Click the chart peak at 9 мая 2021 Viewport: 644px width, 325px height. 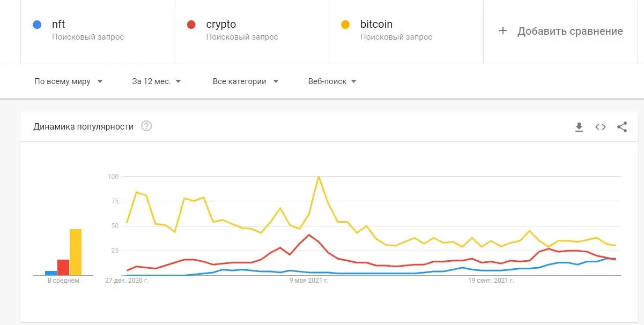319,176
